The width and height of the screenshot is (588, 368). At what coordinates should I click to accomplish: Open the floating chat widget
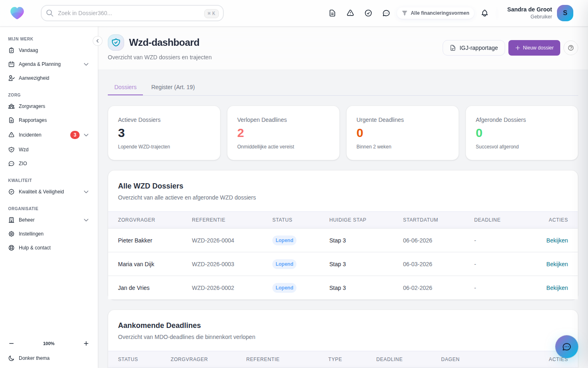click(567, 347)
